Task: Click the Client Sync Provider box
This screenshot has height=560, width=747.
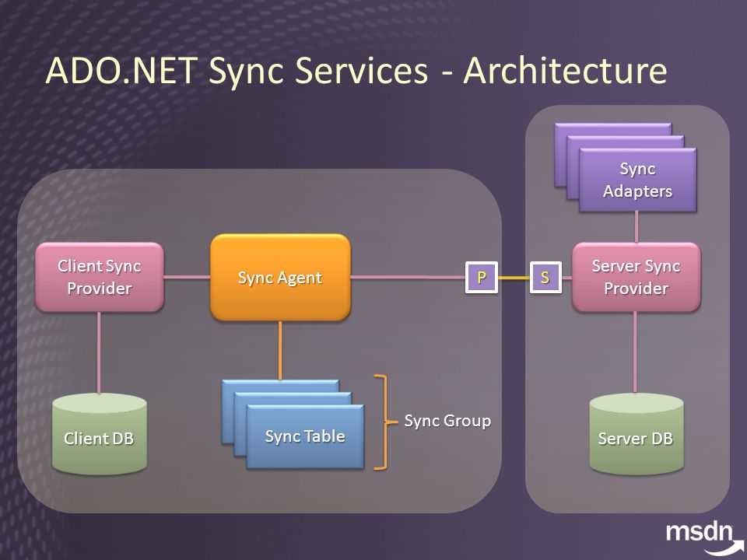Action: [100, 277]
